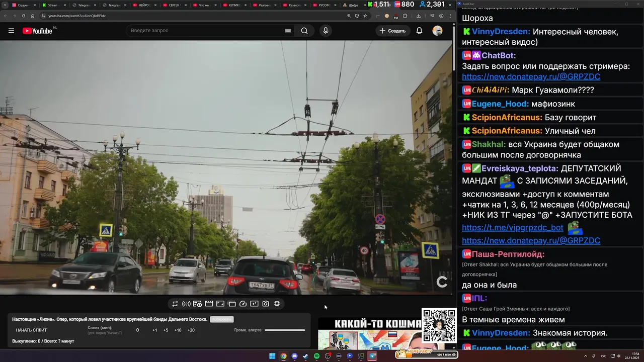644x362 pixels.
Task: Open YouTube notifications bell
Action: [x=419, y=31]
